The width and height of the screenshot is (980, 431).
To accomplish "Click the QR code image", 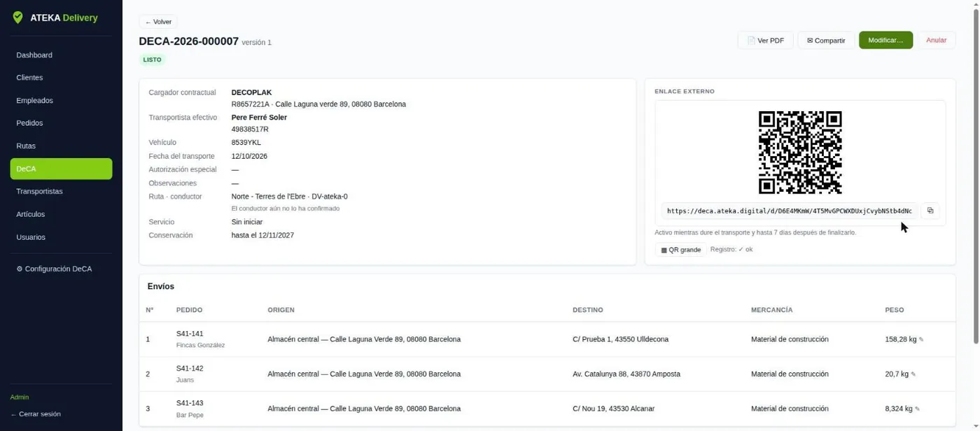I will pyautogui.click(x=800, y=152).
